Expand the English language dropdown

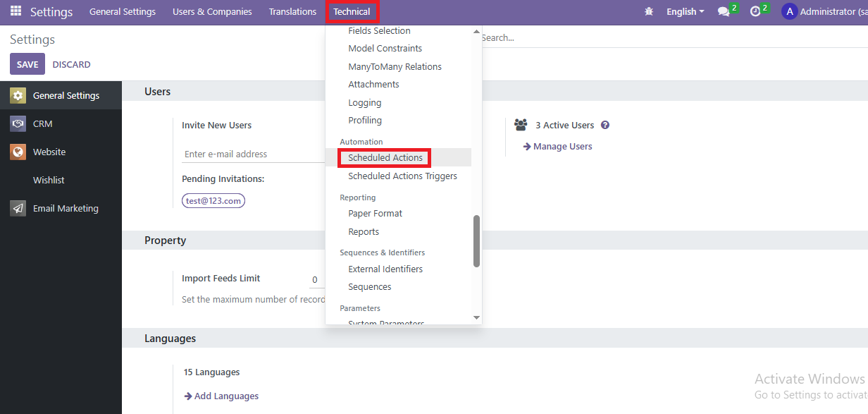tap(685, 12)
